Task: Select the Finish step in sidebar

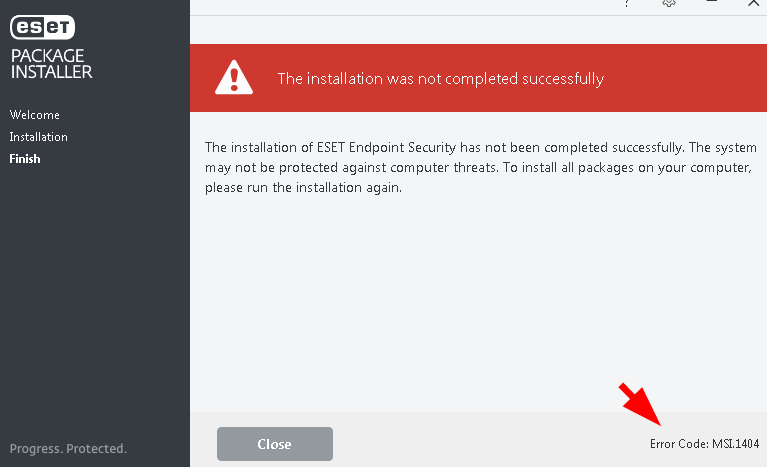Action: [25, 159]
